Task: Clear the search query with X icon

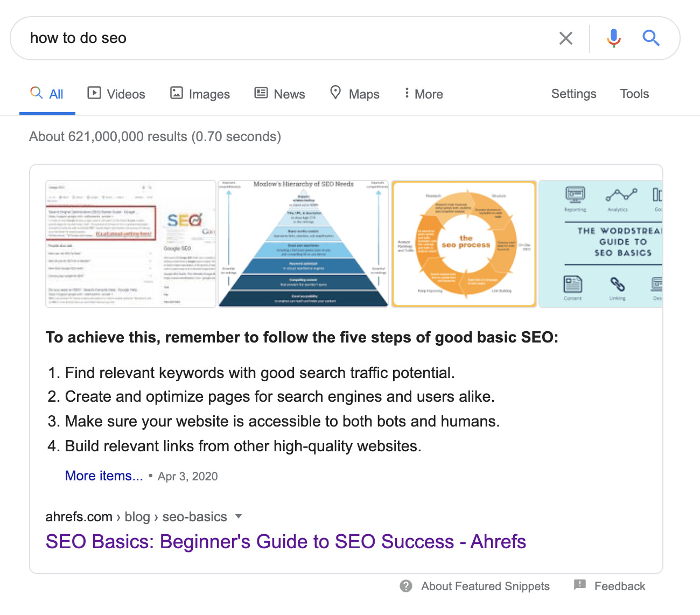Action: (565, 38)
